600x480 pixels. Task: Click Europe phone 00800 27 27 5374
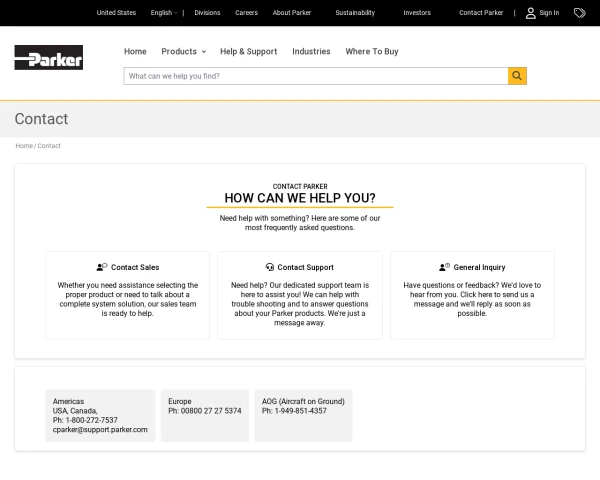(x=211, y=411)
